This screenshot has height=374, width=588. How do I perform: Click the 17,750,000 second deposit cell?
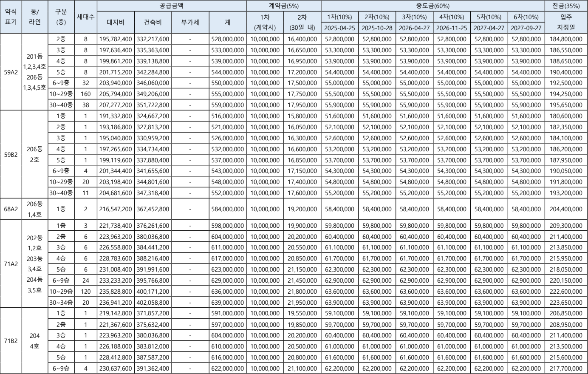(x=302, y=93)
